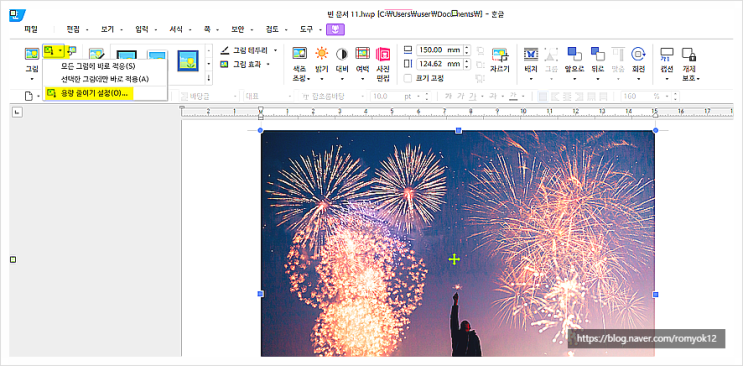Screen dimensions: 743x366
Task: Open the pink 사진 편집 photo edit icon
Action: [x=383, y=54]
